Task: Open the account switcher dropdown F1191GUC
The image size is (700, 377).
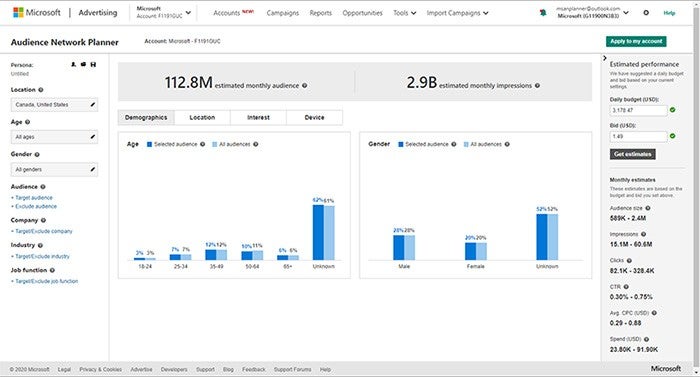Action: (164, 13)
